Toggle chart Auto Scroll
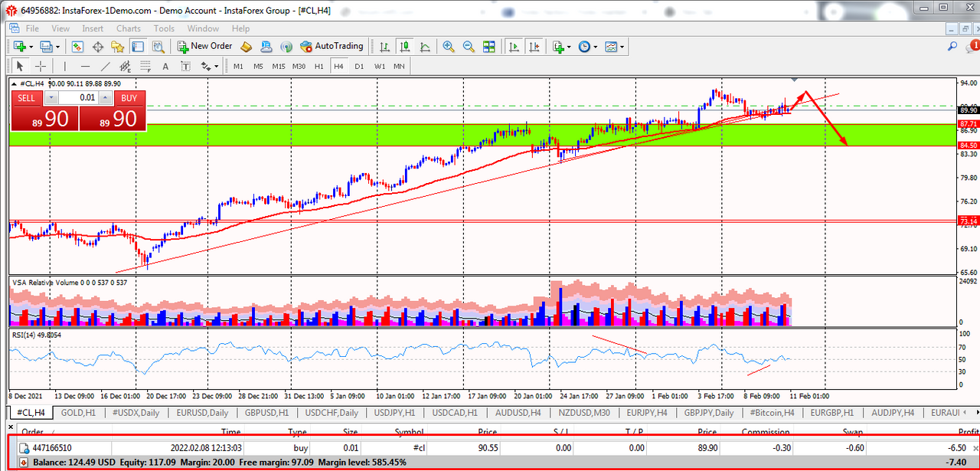The height and width of the screenshot is (471, 980). pyautogui.click(x=514, y=47)
